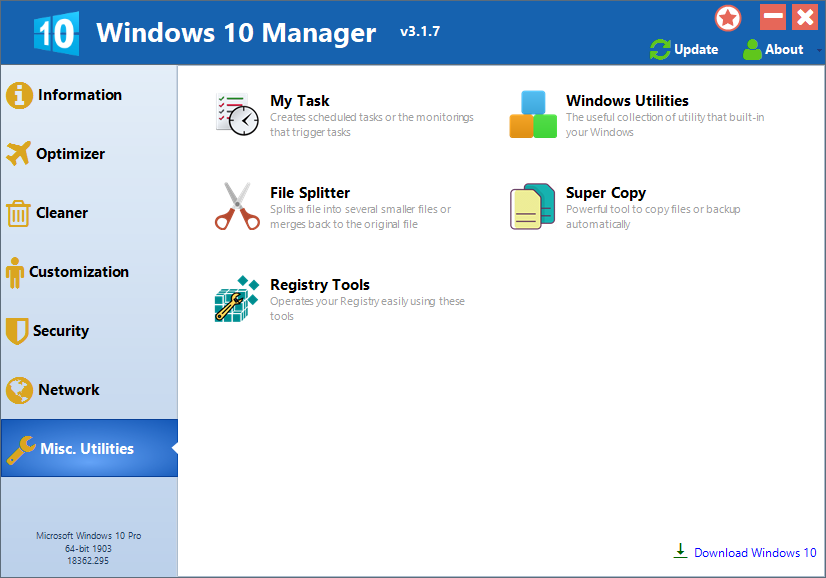This screenshot has width=826, height=578.
Task: Click the green download arrow icon
Action: click(681, 551)
